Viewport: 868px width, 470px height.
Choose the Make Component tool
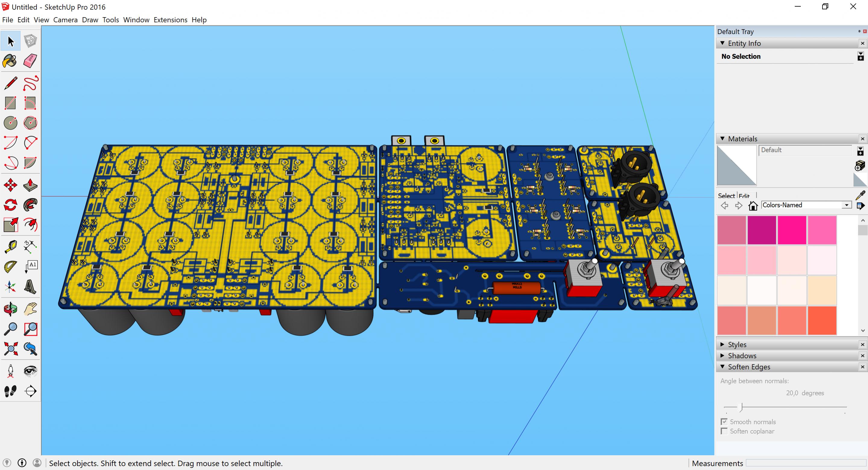point(30,41)
